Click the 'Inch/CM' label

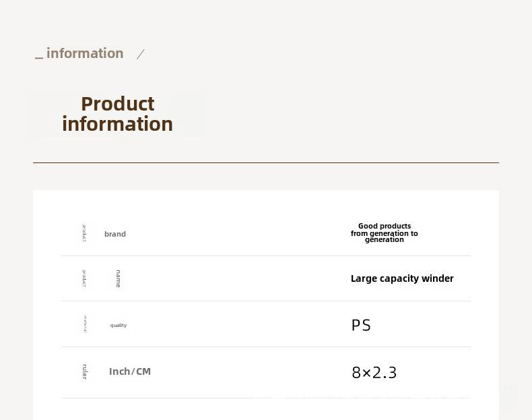click(130, 371)
